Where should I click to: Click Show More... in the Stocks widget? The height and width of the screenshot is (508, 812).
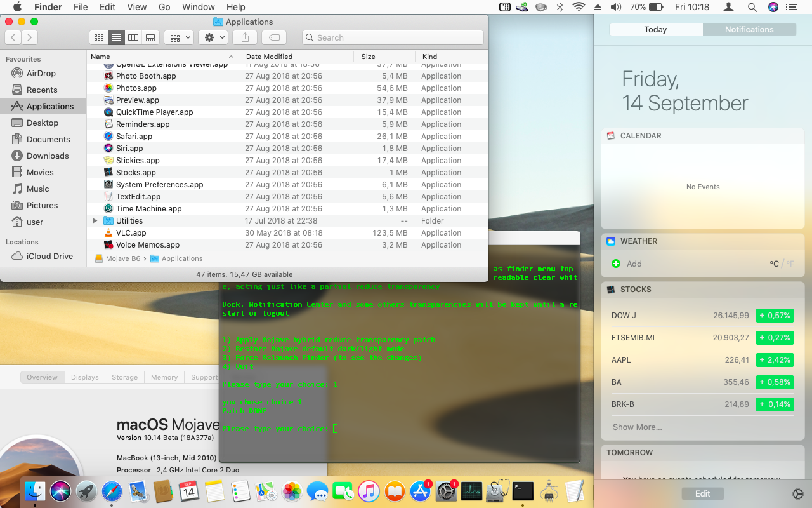(637, 427)
